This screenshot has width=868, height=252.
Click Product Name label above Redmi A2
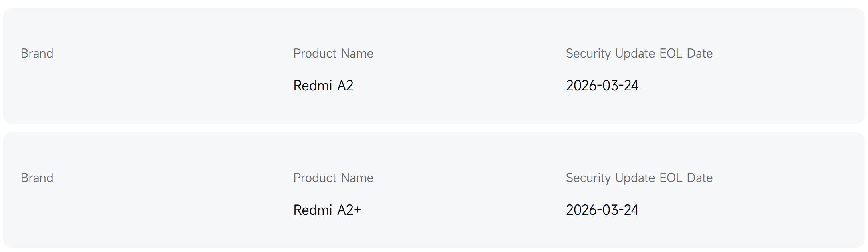click(x=333, y=54)
